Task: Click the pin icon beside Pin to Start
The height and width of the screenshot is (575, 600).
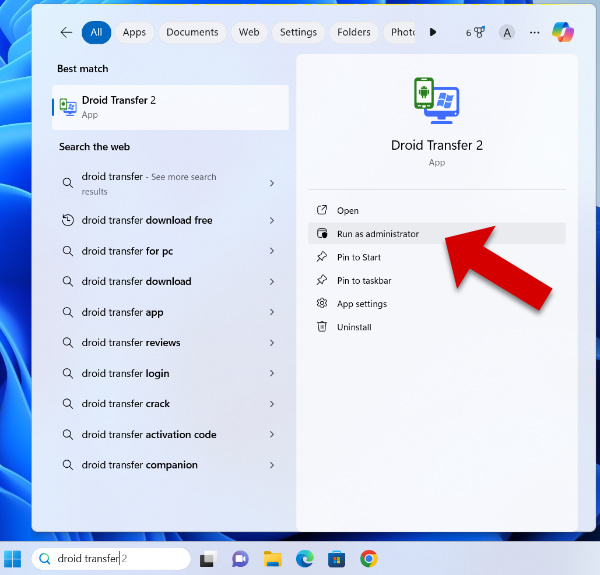Action: (x=322, y=257)
